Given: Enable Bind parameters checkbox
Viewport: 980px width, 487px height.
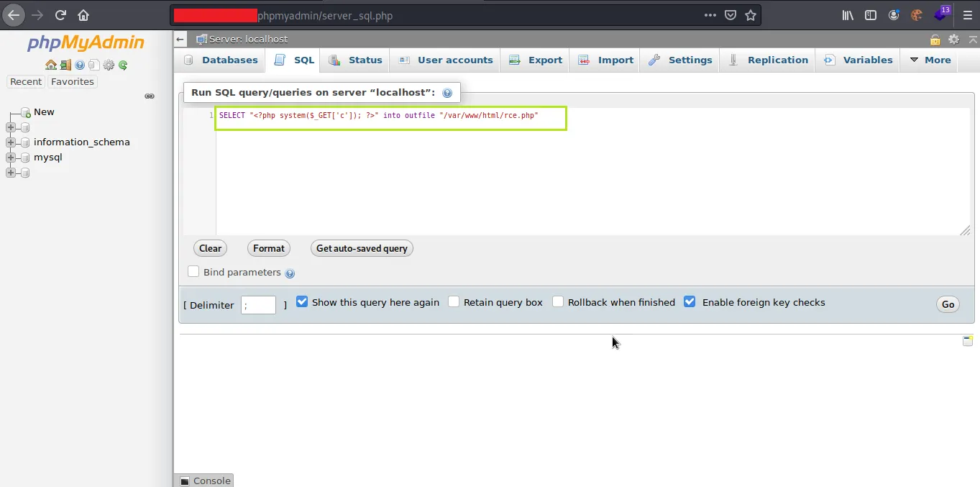Looking at the screenshot, I should coord(193,272).
